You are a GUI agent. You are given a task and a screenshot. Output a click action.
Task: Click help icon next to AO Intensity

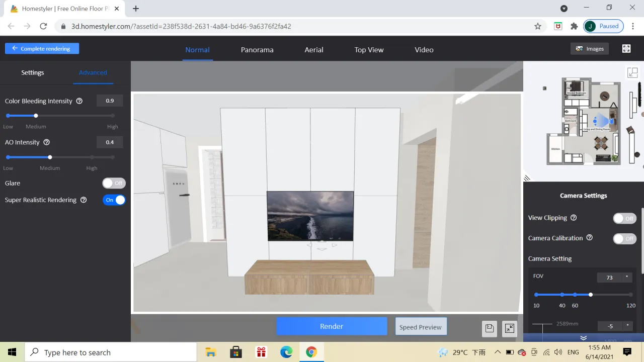pos(47,142)
